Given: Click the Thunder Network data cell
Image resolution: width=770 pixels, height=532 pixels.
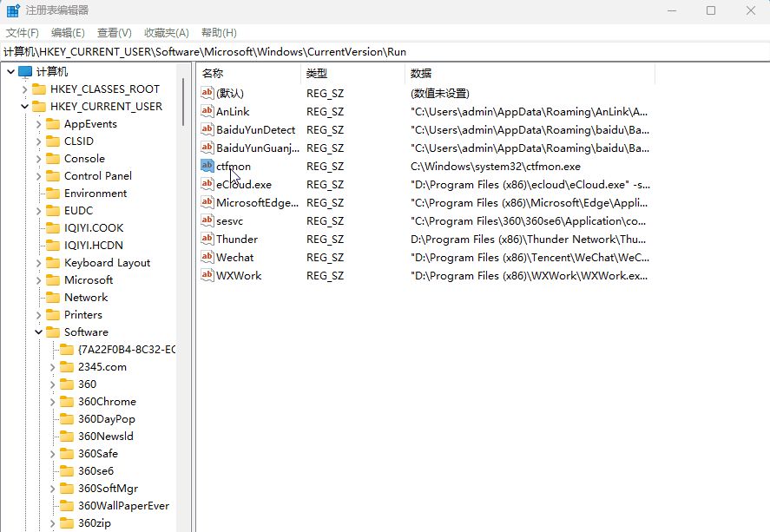Looking at the screenshot, I should click(x=528, y=239).
